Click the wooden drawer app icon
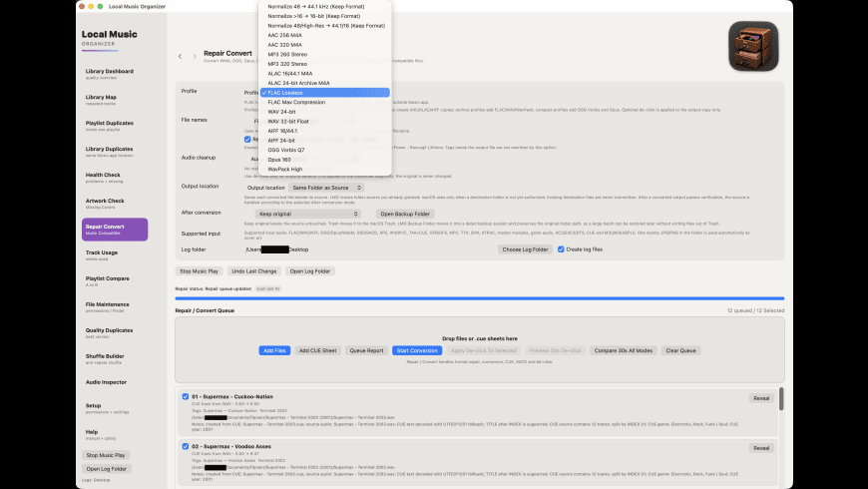868x489 pixels. 753,47
